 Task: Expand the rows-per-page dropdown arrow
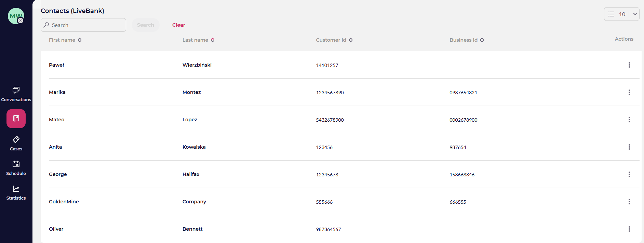[635, 14]
